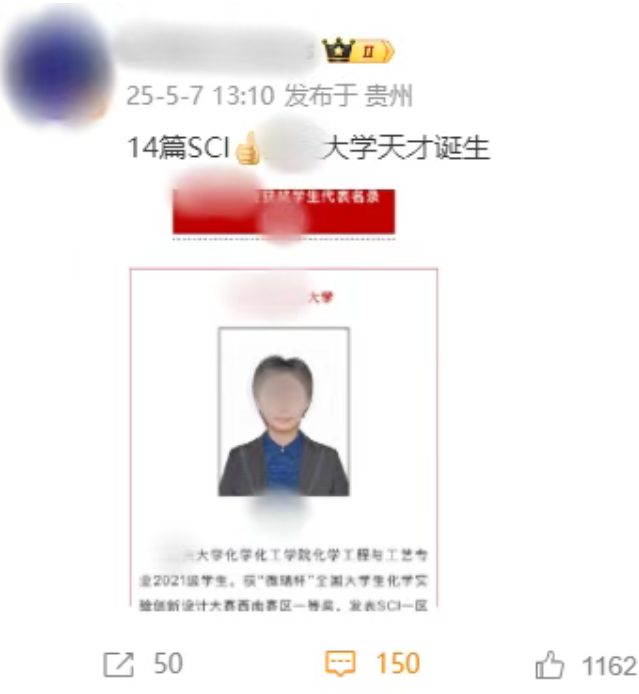Click the student description paragraph
The height and width of the screenshot is (694, 639).
pyautogui.click(x=284, y=580)
